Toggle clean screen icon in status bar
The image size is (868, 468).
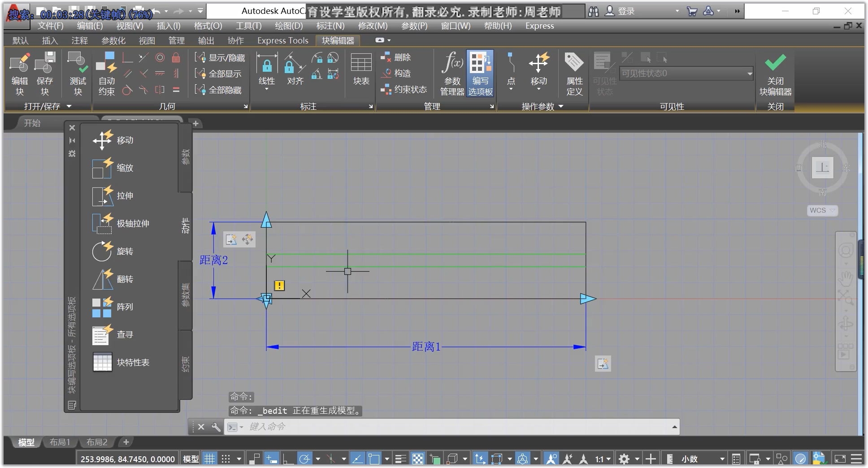tap(840, 459)
